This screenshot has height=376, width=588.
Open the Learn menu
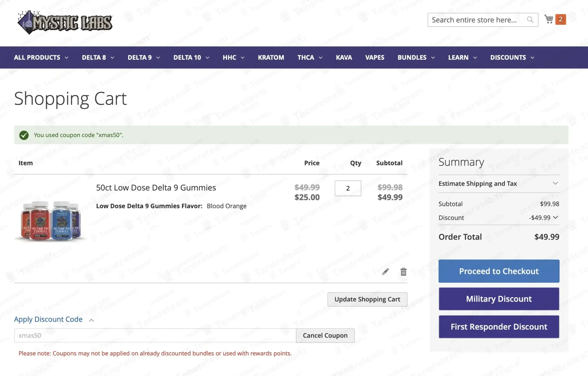[x=462, y=57]
